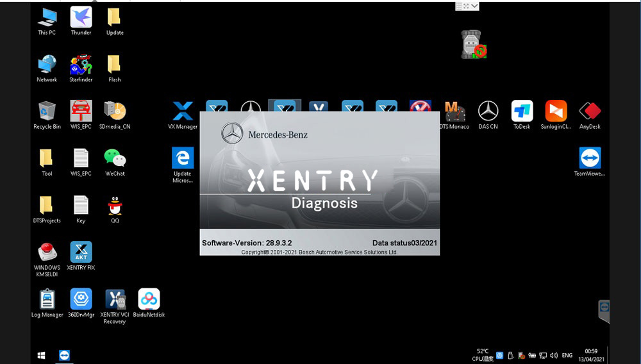Launch the XENTRY FIX AKT icon
This screenshot has height=364, width=641.
(81, 256)
